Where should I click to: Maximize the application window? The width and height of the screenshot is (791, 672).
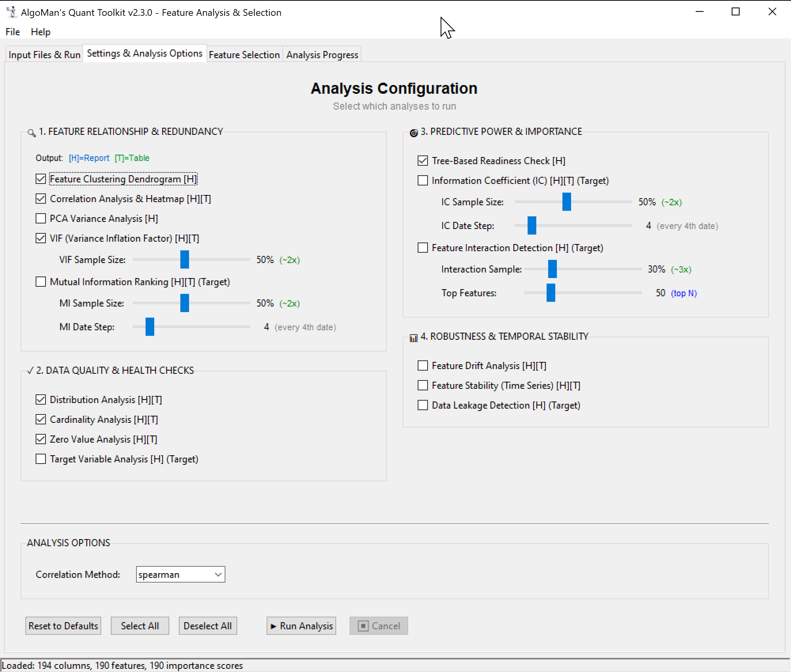736,12
